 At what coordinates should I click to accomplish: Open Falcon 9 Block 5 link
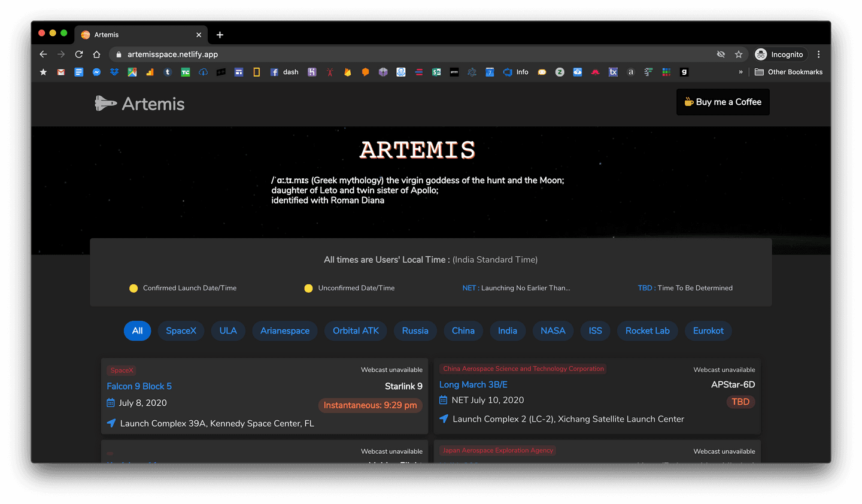point(139,387)
